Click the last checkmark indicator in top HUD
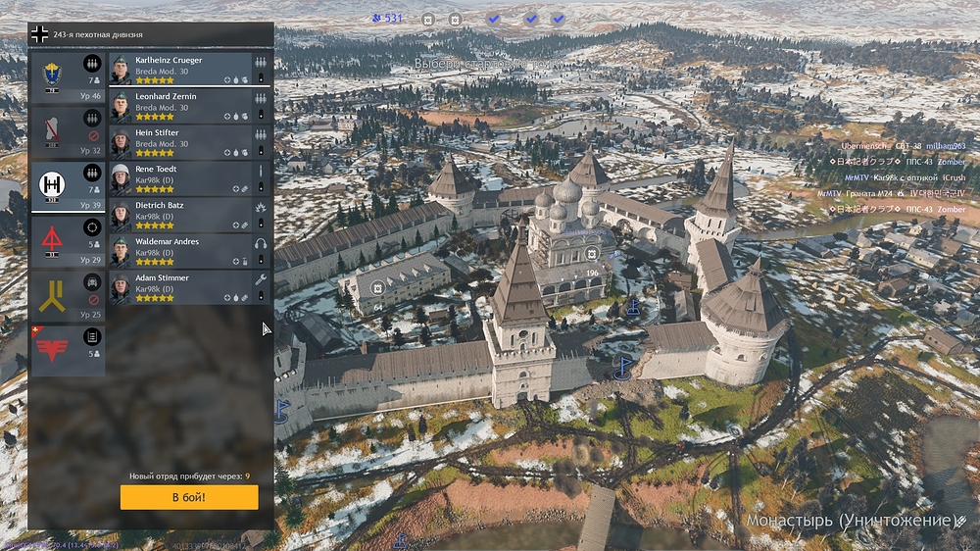980x551 pixels. pos(559,20)
